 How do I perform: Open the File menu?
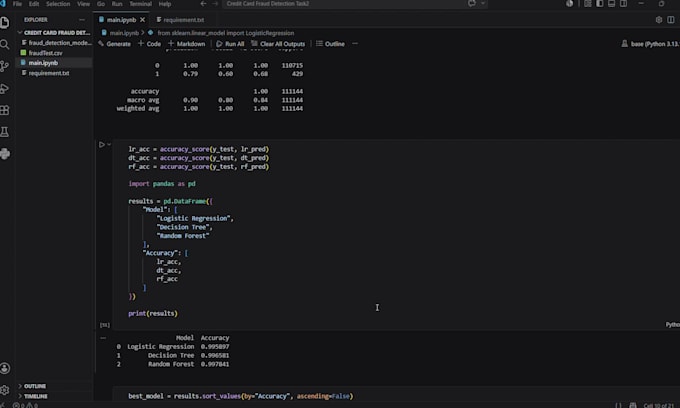pyautogui.click(x=17, y=3)
